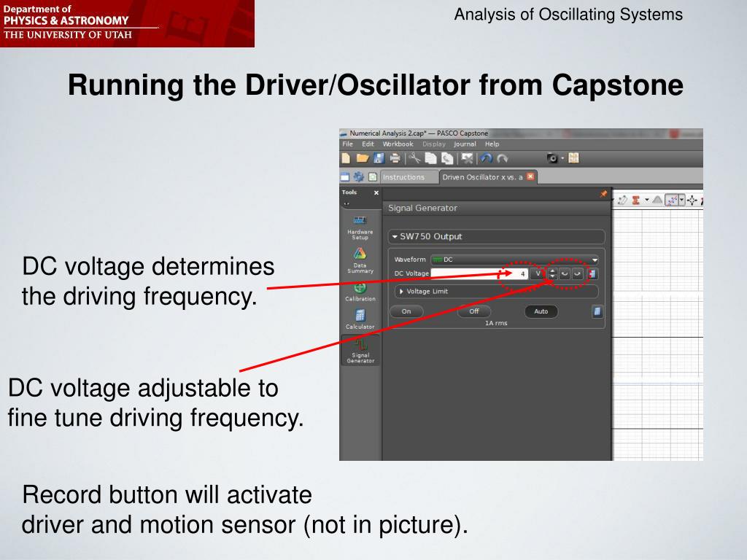Viewport: 747px width, 560px height.
Task: Open a file with the folder icon
Action: tap(363, 158)
